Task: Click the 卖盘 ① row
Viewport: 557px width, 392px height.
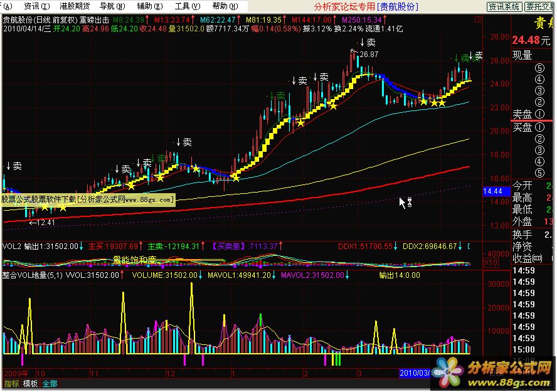Action: [529, 114]
